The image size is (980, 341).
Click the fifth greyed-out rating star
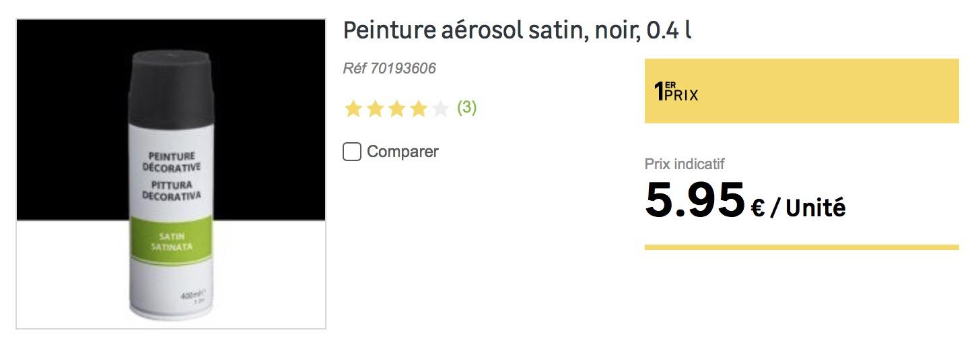440,108
